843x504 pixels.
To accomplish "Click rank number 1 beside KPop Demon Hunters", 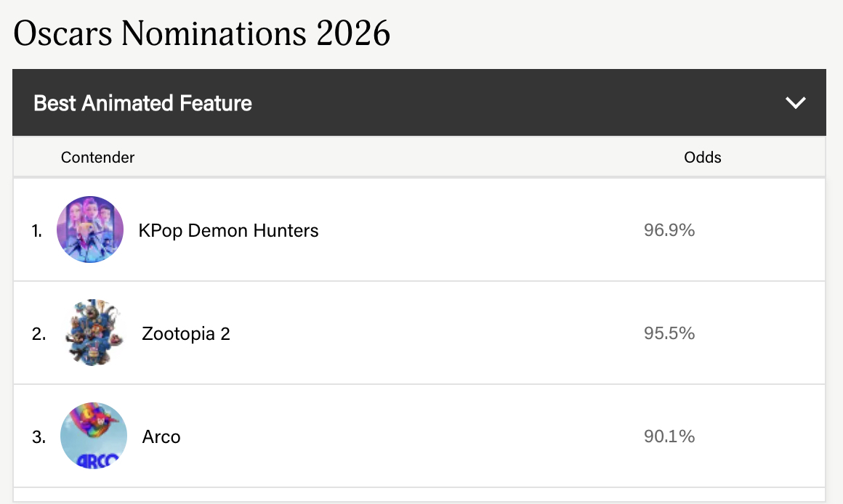I will (x=37, y=231).
